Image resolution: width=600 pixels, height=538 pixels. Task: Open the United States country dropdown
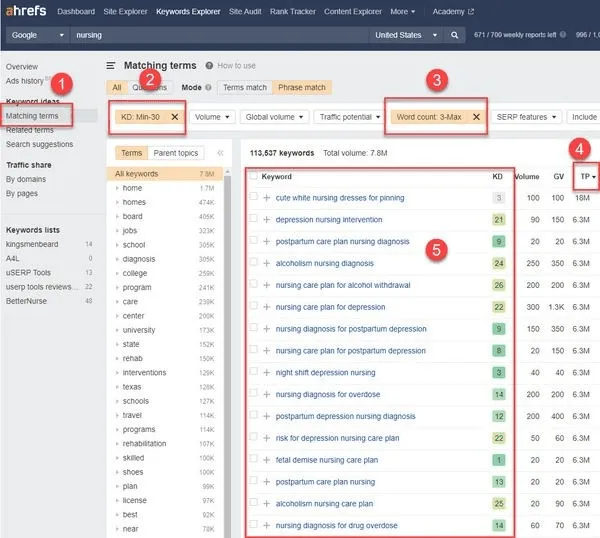click(406, 35)
